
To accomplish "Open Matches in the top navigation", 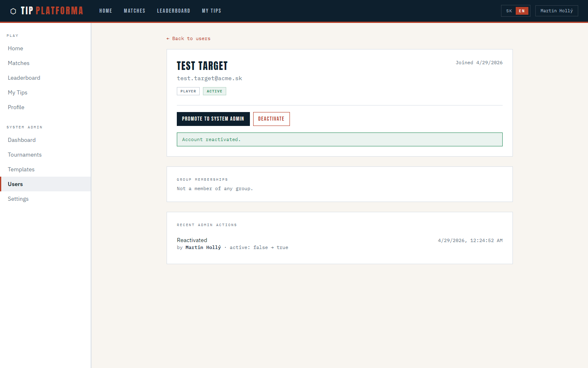I will 134,11.
